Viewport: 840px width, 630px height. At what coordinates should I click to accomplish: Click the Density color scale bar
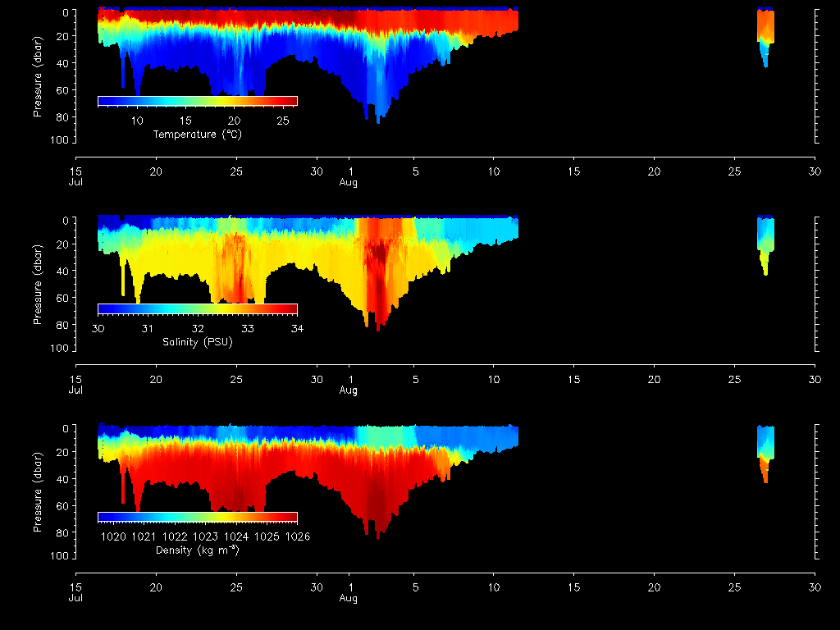(x=197, y=517)
